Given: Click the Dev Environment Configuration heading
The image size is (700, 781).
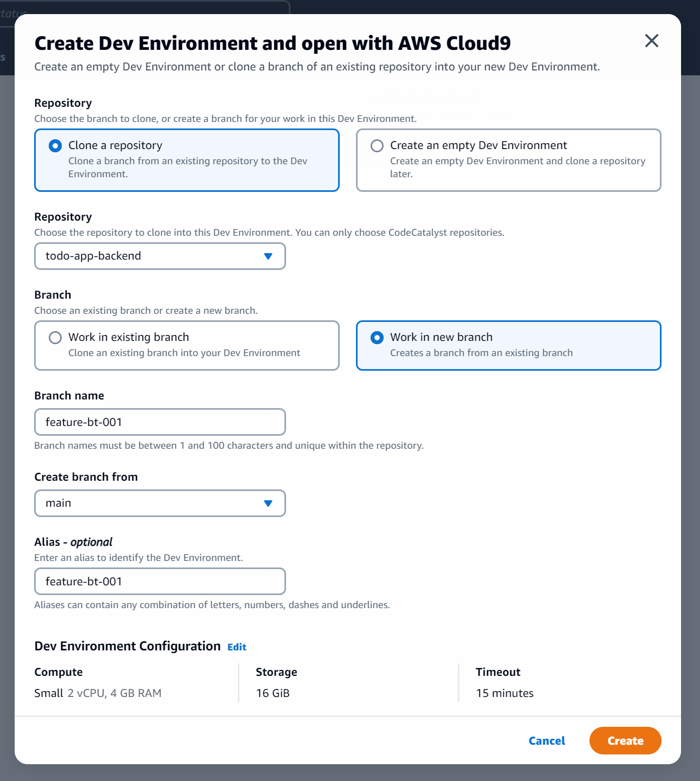Looking at the screenshot, I should (127, 646).
